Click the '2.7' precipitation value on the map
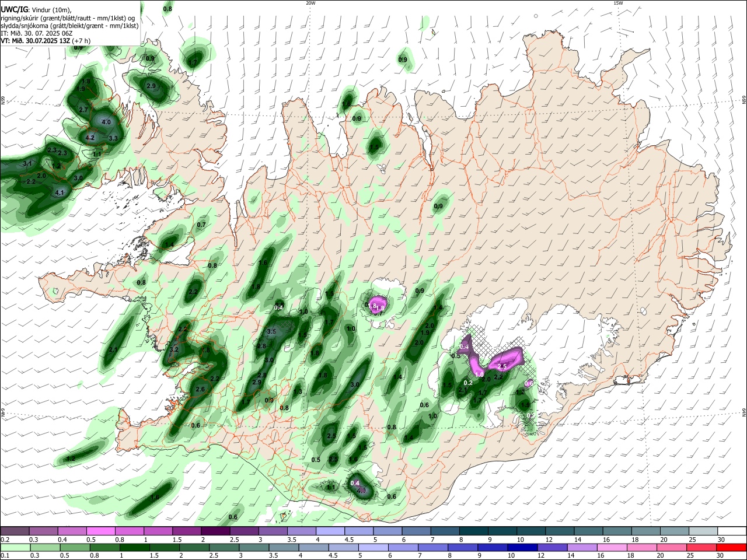The width and height of the screenshot is (747, 560). 83,110
